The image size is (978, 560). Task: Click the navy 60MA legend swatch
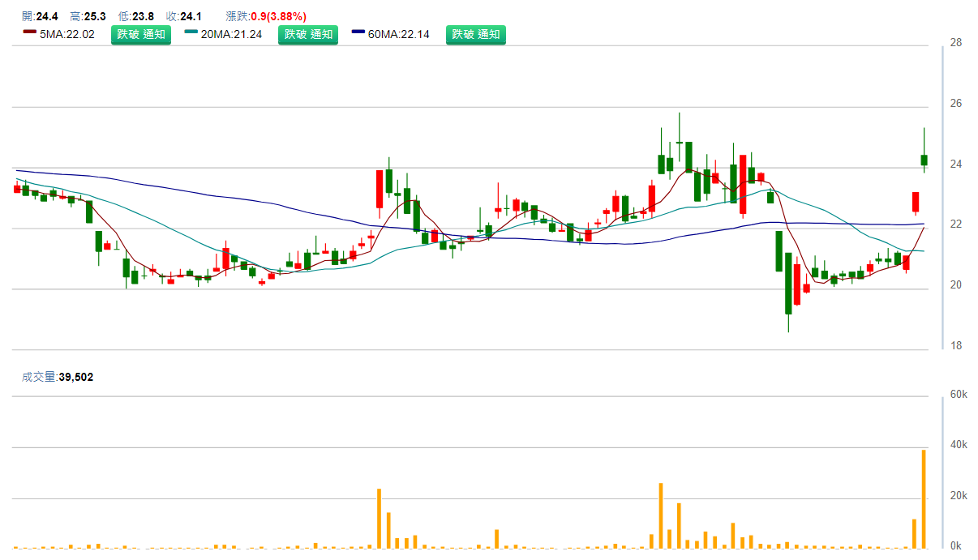(359, 32)
